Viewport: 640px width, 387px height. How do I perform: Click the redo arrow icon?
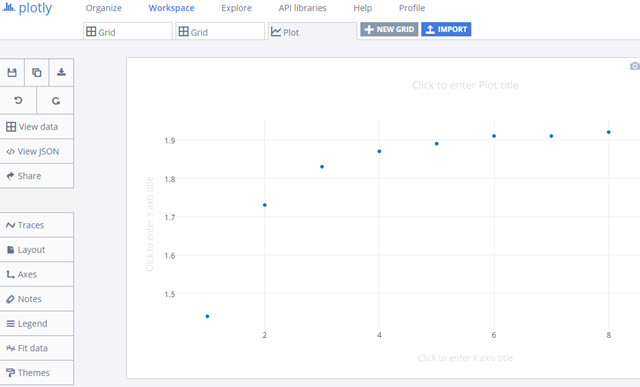(56, 100)
